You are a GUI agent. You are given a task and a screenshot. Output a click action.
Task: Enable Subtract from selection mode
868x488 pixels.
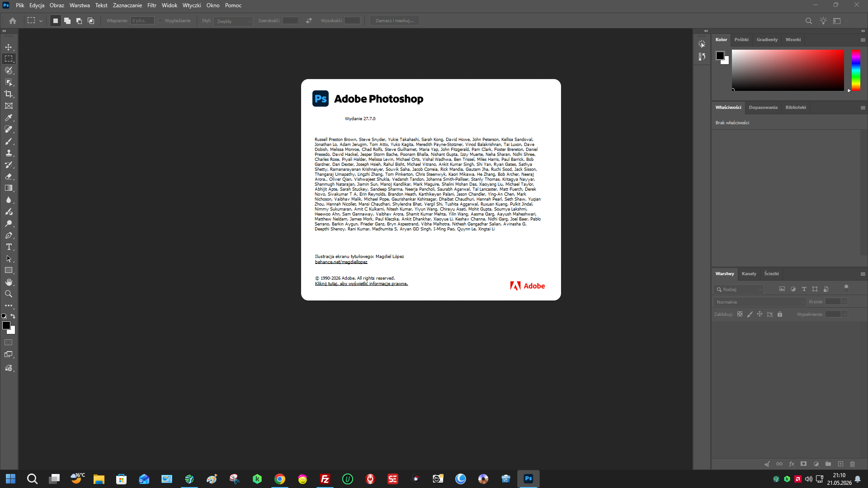point(79,21)
